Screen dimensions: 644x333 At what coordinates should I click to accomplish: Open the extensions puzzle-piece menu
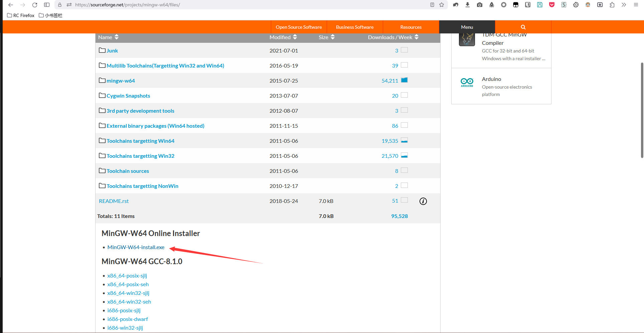point(612,5)
